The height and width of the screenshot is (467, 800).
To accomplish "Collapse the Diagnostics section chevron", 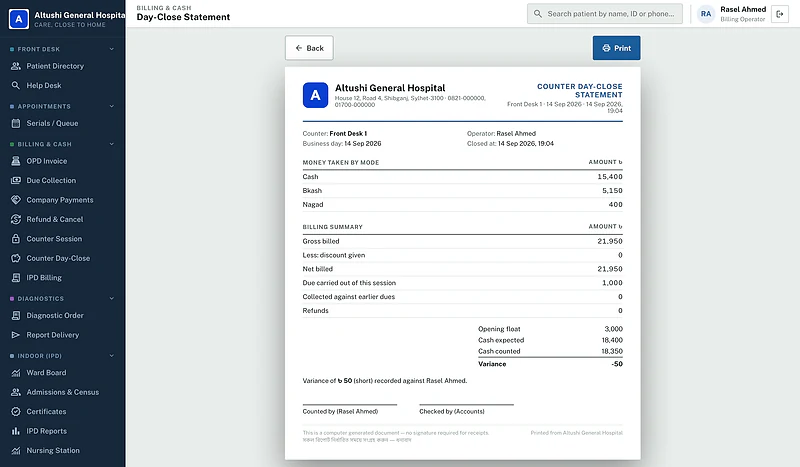I will [112, 298].
